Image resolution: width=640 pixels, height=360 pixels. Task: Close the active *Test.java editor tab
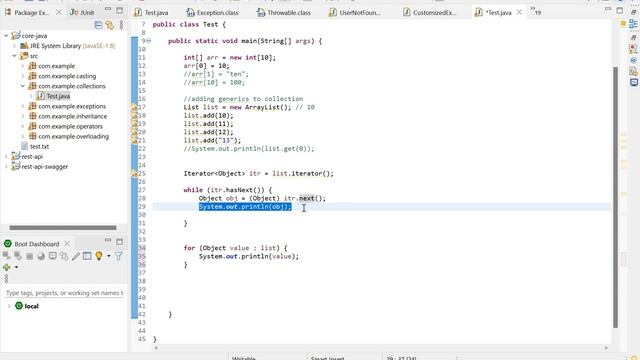pyautogui.click(x=519, y=13)
